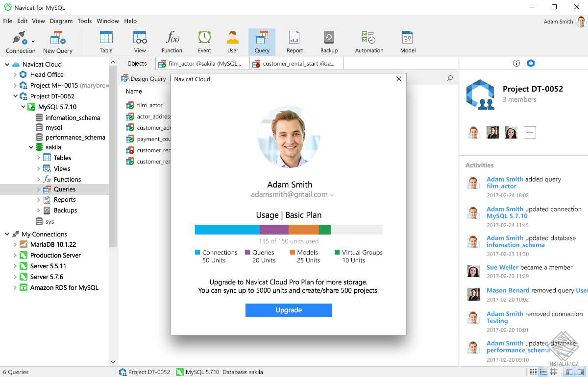Open the File menu

[x=7, y=21]
